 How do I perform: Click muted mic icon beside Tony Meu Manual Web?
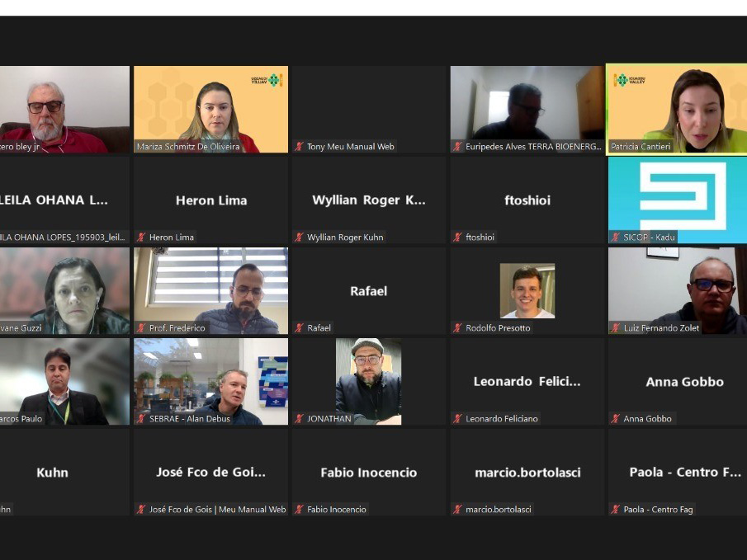coord(299,147)
